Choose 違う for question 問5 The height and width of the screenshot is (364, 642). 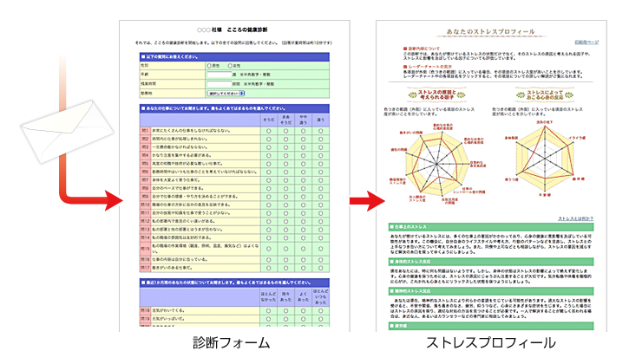pos(321,164)
